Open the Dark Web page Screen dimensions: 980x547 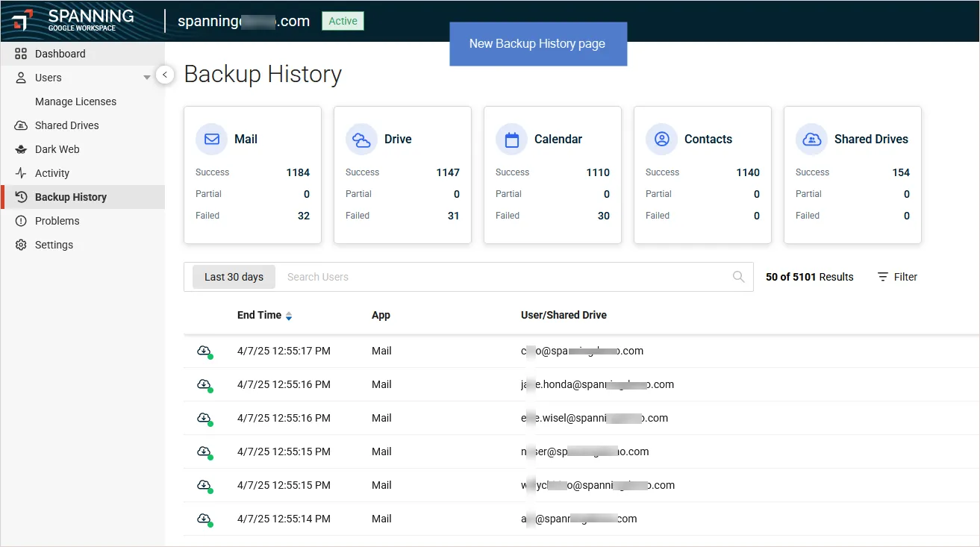pos(57,149)
